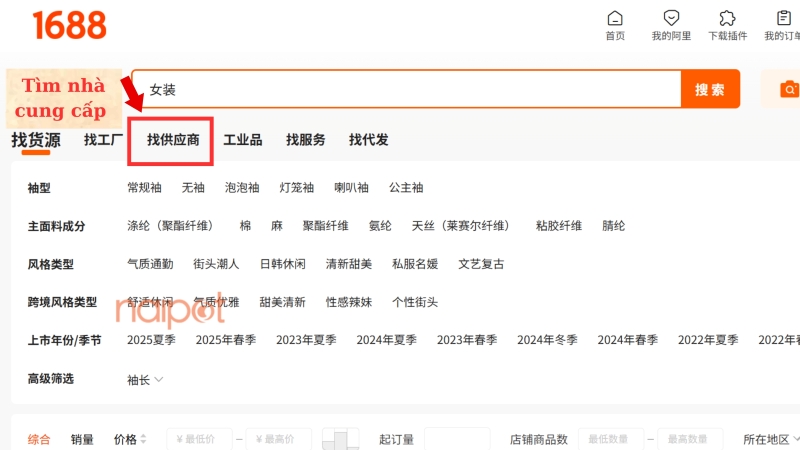
Task: Switch to the 找供应商 tab
Action: (x=173, y=140)
